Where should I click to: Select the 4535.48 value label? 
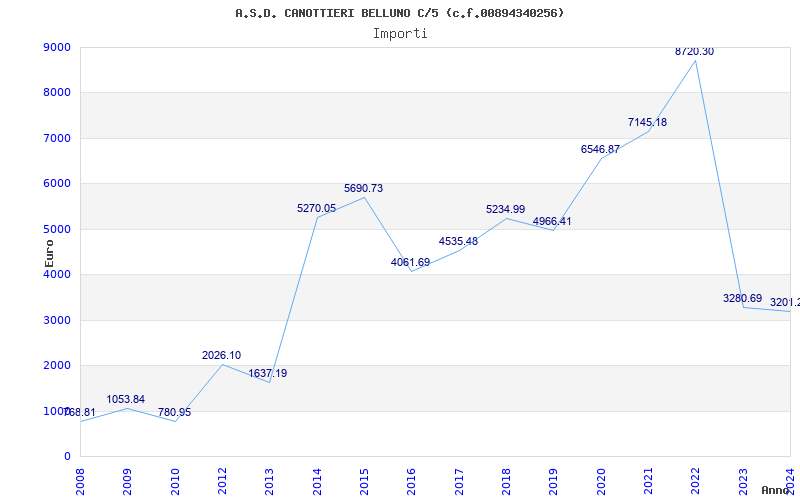click(x=458, y=241)
